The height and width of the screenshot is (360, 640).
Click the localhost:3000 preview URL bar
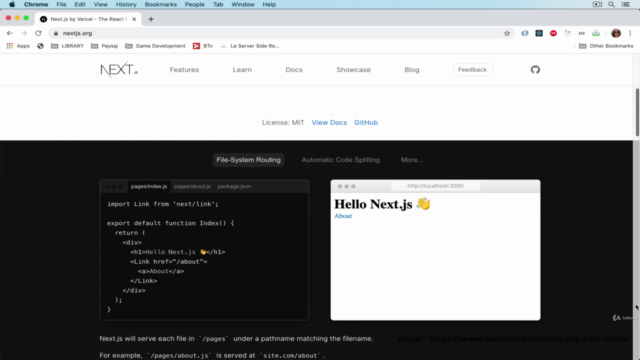pos(435,186)
